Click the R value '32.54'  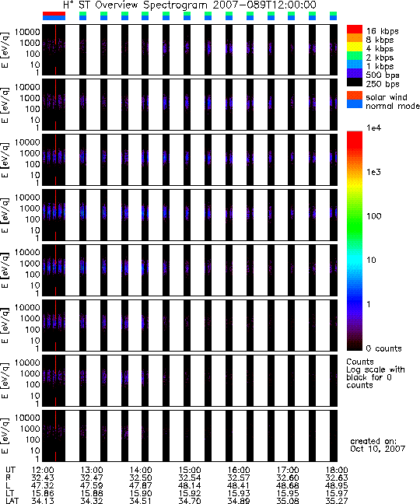(190, 478)
